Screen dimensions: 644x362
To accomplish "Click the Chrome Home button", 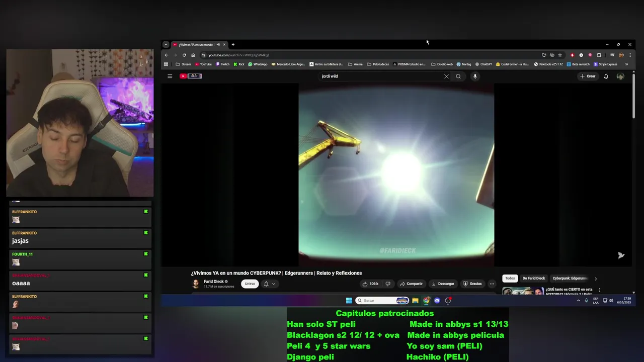I will click(x=193, y=55).
